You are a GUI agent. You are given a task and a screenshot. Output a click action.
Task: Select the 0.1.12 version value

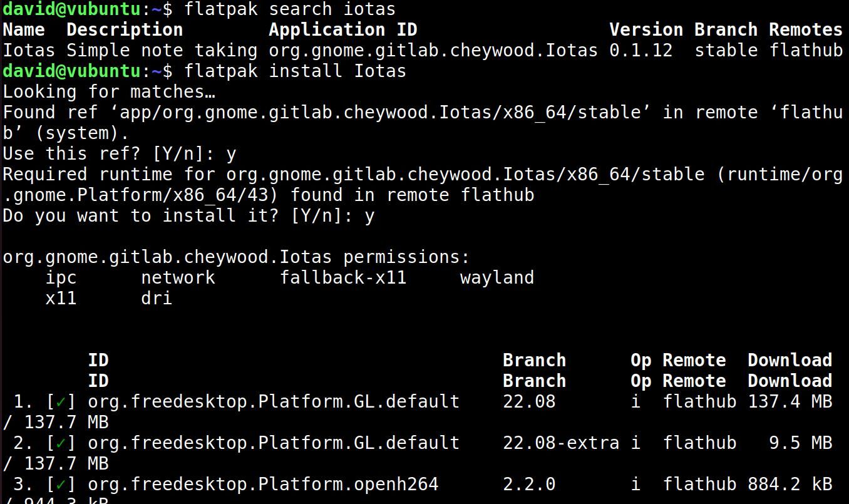[x=641, y=51]
